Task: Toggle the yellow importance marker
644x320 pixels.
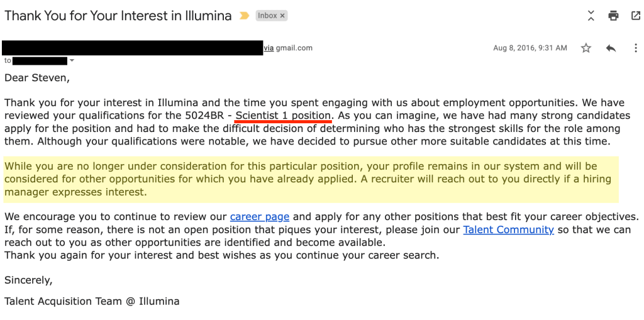Action: (x=245, y=16)
